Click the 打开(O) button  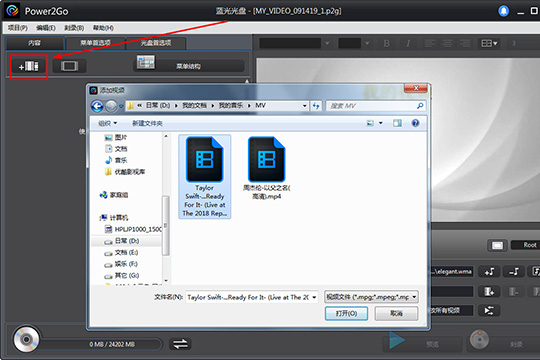(346, 313)
